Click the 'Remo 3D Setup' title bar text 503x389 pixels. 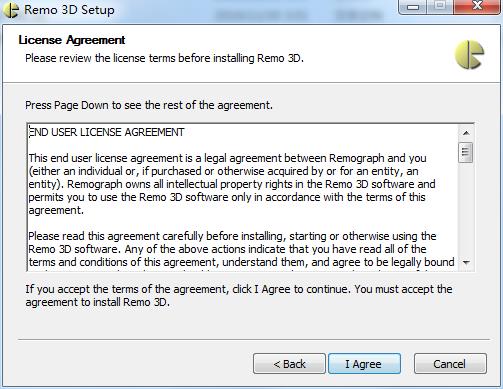pos(69,10)
